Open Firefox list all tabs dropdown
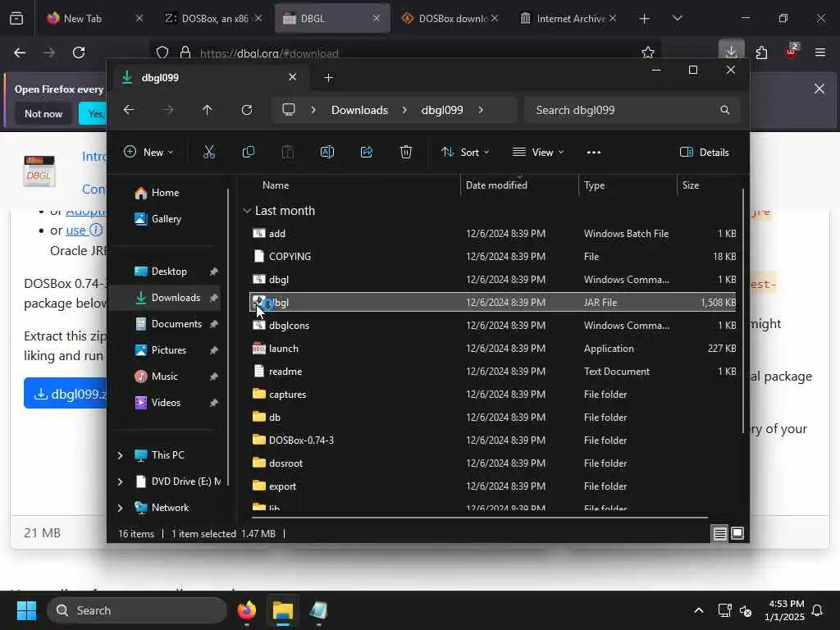This screenshot has height=630, width=840. pos(677,18)
